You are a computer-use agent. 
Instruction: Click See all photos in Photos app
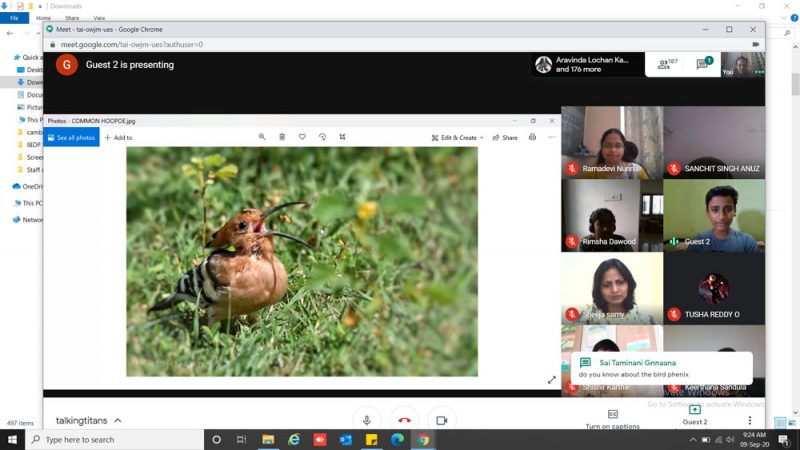[x=71, y=137]
